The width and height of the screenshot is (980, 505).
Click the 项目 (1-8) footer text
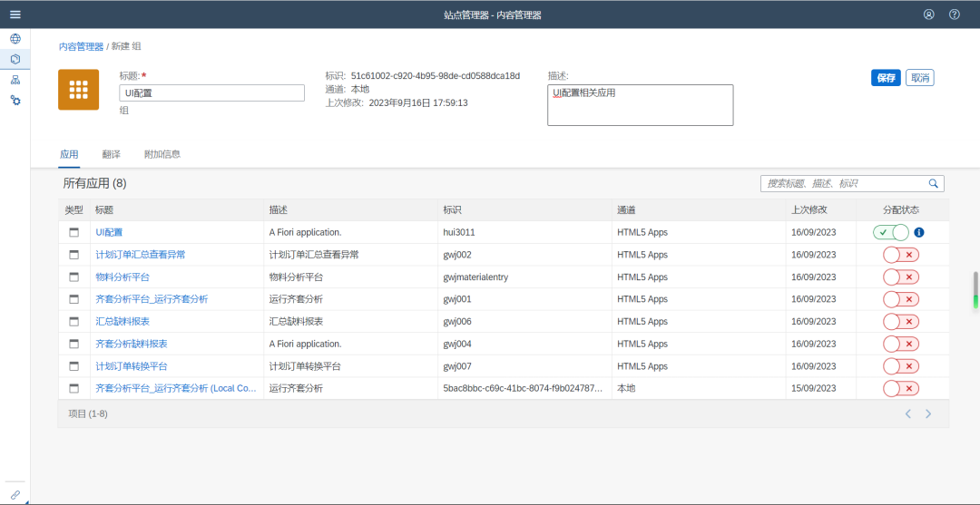87,413
